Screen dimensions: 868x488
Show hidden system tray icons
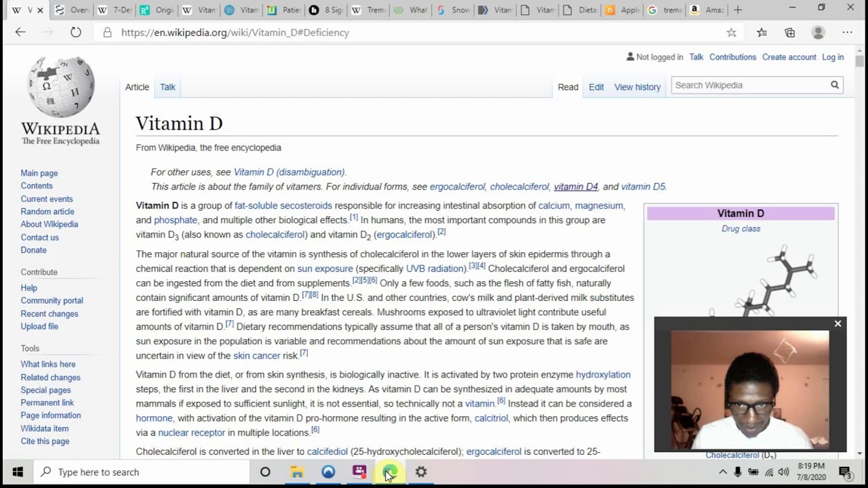[723, 472]
